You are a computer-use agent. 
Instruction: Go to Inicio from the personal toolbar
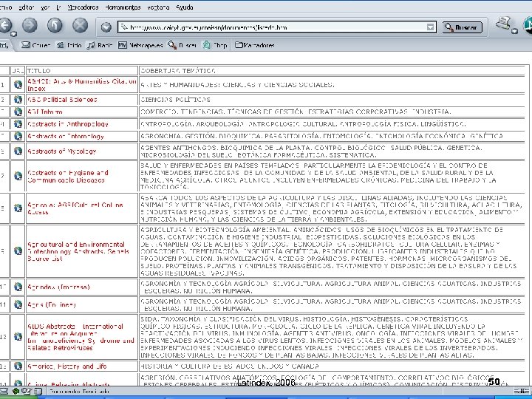pos(69,45)
